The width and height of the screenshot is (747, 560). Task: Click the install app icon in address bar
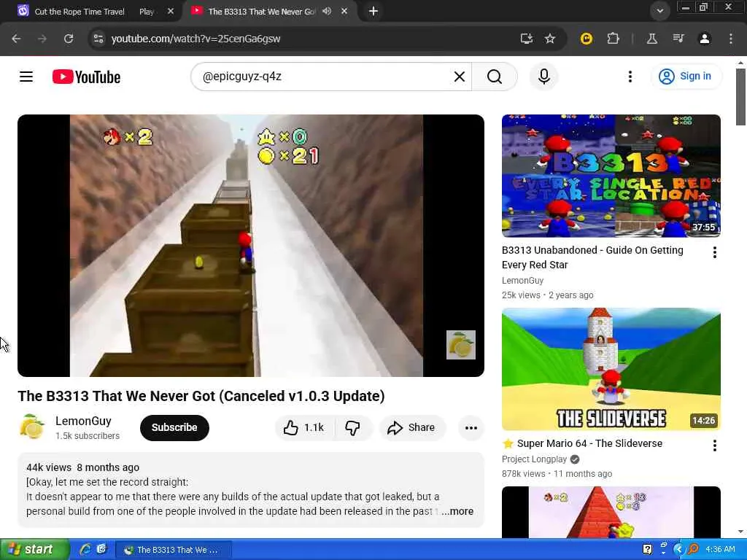tap(526, 39)
